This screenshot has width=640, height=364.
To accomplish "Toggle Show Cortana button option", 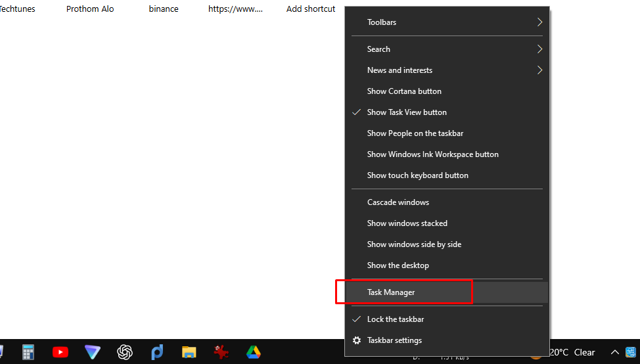I will point(447,91).
